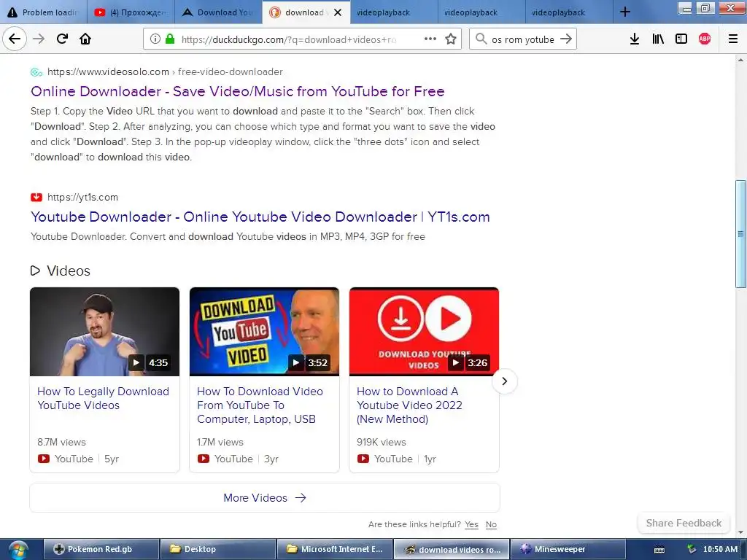Close the active download search tab

pyautogui.click(x=337, y=12)
